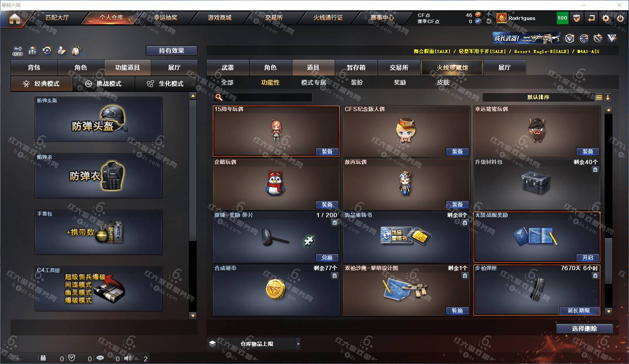The width and height of the screenshot is (629, 364).
Task: Open the 默认排序 sort dropdown
Action: [538, 97]
